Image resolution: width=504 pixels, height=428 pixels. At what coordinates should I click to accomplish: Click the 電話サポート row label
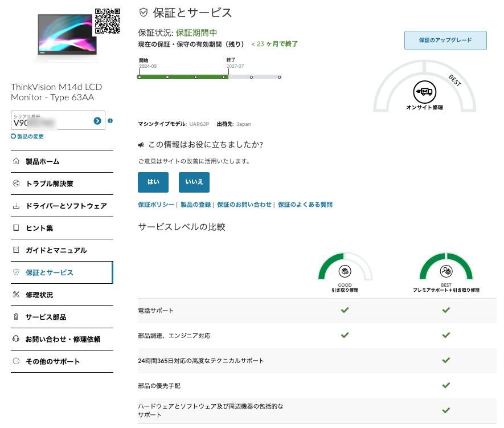pyautogui.click(x=155, y=310)
